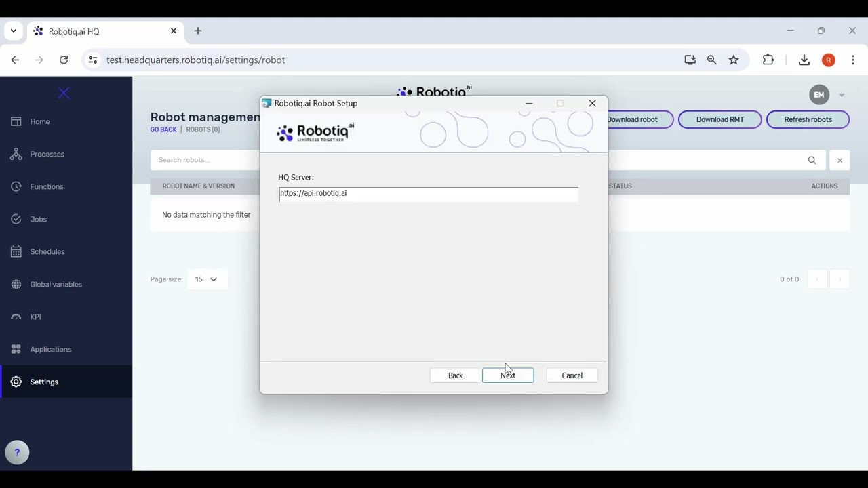Clear the search with the X icon
This screenshot has width=868, height=488.
[840, 161]
